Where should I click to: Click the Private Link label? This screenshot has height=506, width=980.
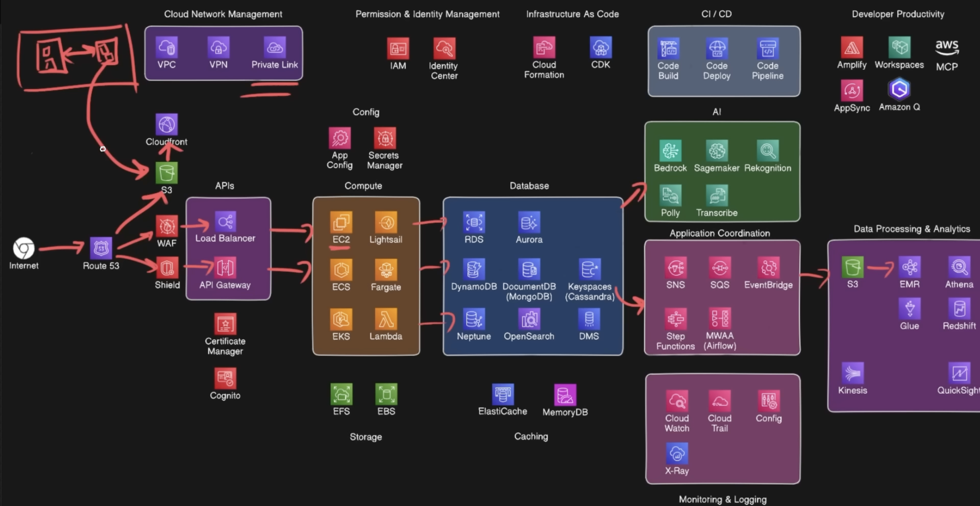point(274,65)
